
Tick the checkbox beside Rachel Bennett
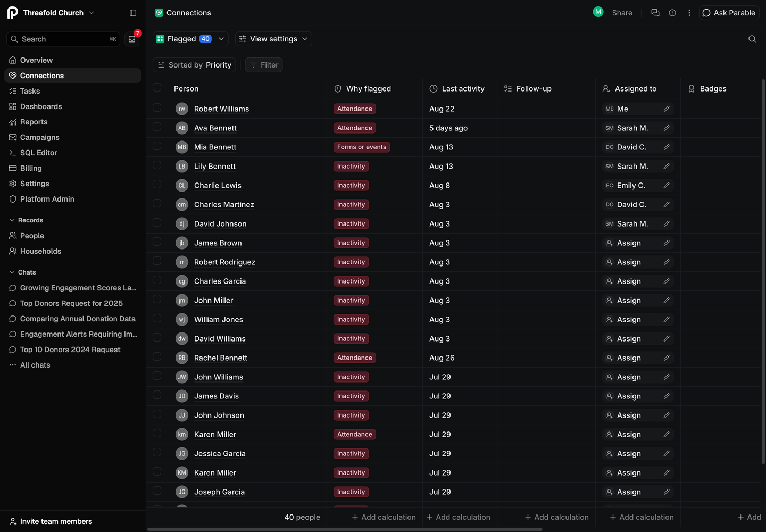(x=157, y=356)
